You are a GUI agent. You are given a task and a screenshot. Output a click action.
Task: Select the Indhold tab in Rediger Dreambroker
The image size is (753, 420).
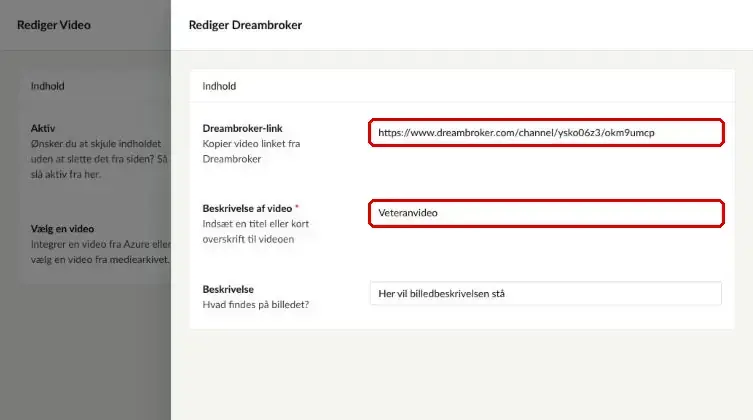219,86
